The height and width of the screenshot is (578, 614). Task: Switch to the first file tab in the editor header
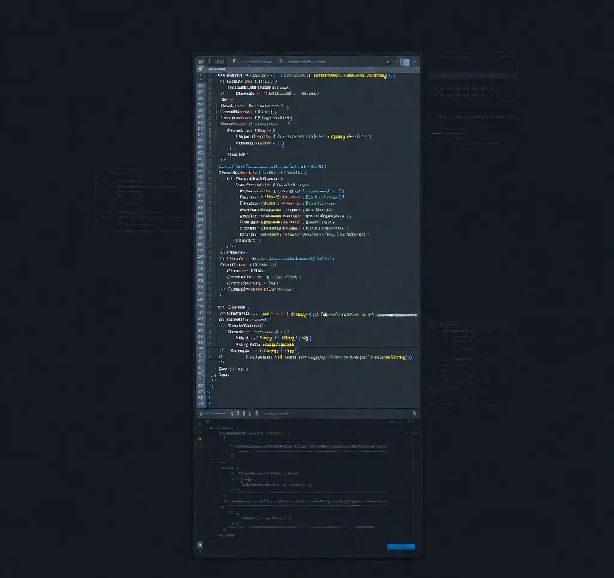pyautogui.click(x=252, y=61)
